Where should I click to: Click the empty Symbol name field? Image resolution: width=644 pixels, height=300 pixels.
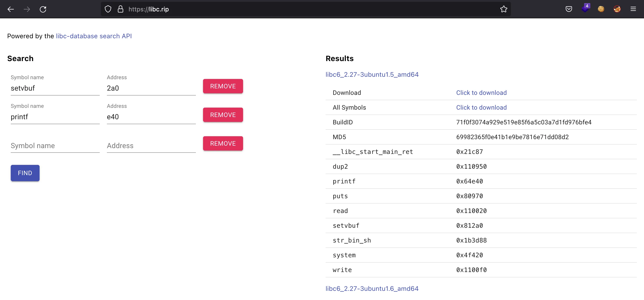tap(55, 146)
